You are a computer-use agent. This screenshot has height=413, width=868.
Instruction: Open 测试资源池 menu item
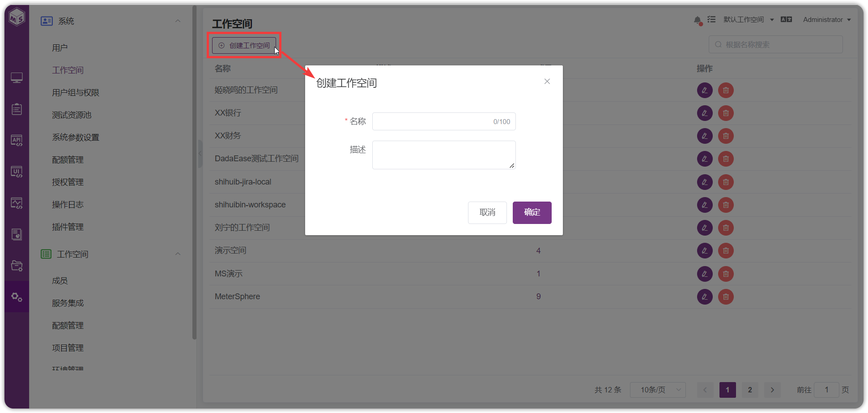(x=72, y=115)
